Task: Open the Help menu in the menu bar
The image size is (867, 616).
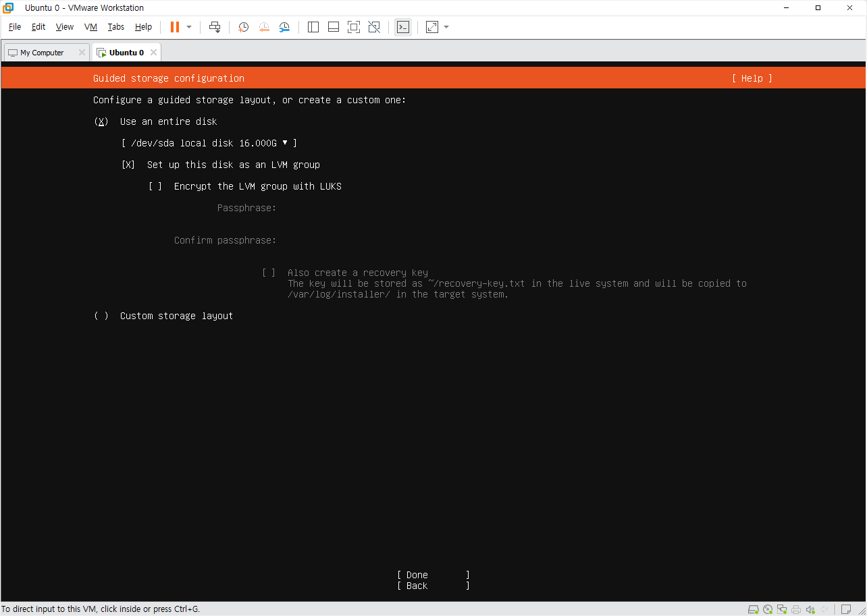Action: [x=143, y=27]
